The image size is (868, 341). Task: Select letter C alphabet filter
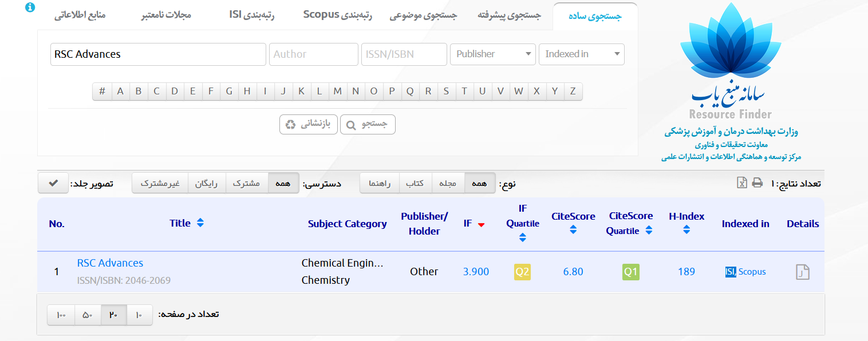[x=156, y=91]
